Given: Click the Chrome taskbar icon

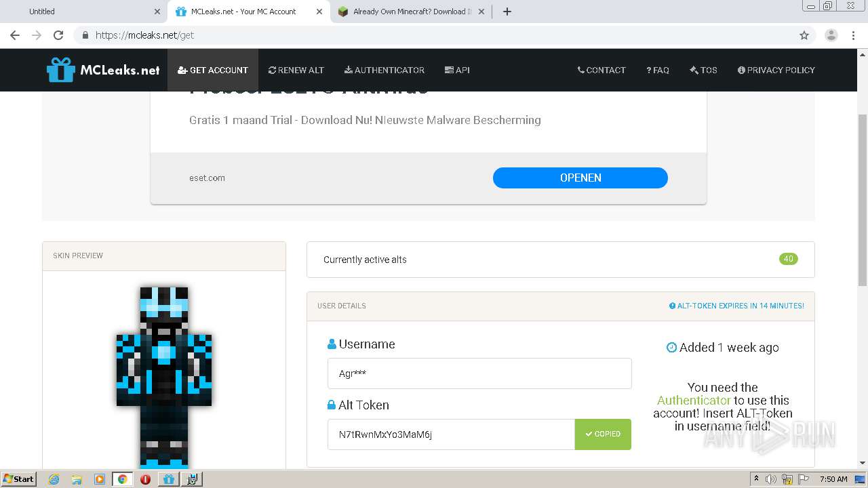Looking at the screenshot, I should pyautogui.click(x=123, y=479).
